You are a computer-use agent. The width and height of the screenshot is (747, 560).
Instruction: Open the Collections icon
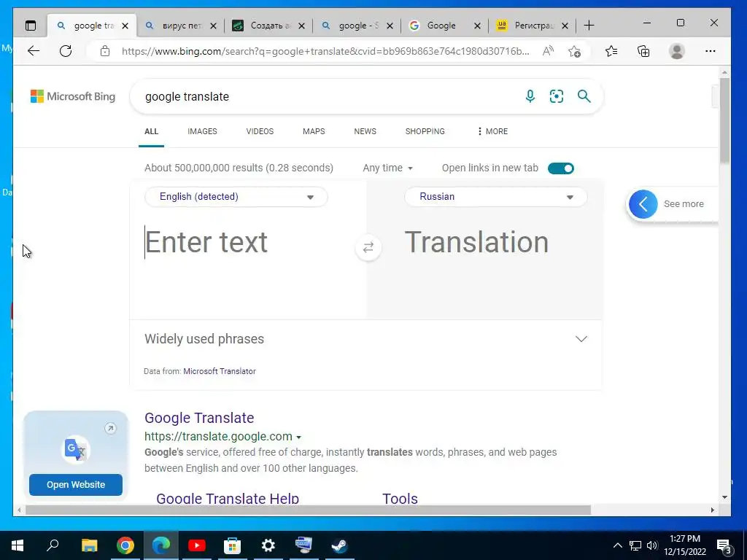tap(643, 51)
